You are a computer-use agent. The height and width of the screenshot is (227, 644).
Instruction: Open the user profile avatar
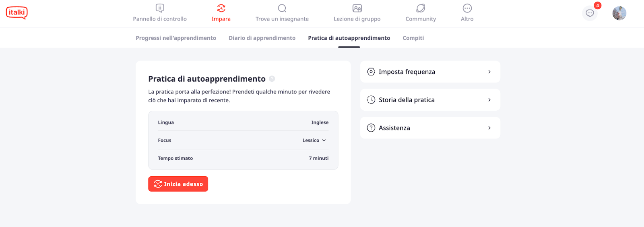pos(619,13)
